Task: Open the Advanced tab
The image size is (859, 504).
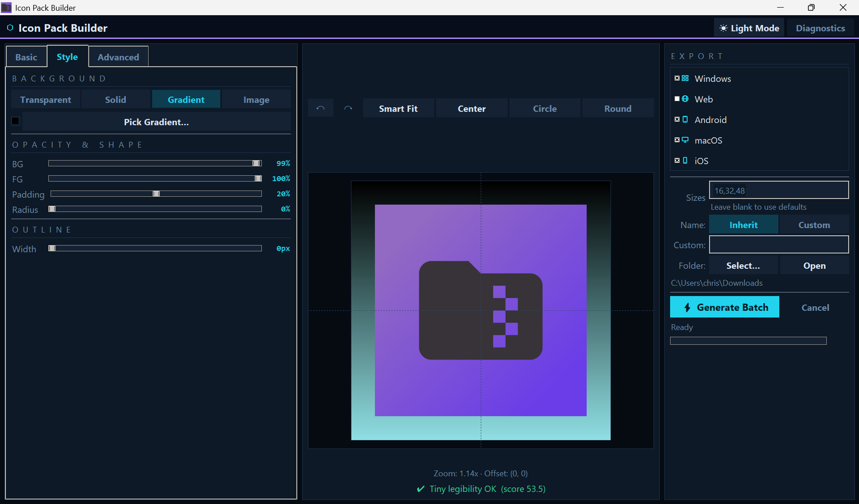Action: pyautogui.click(x=118, y=57)
